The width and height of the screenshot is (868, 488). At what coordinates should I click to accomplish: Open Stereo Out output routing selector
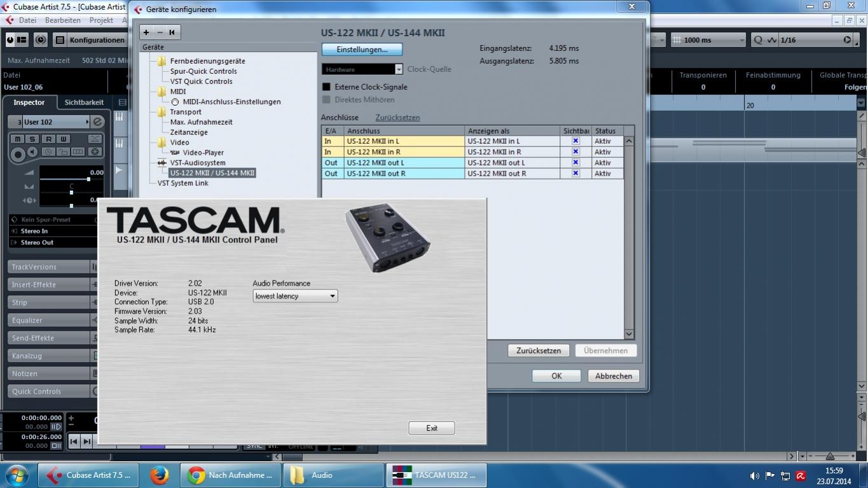[53, 242]
